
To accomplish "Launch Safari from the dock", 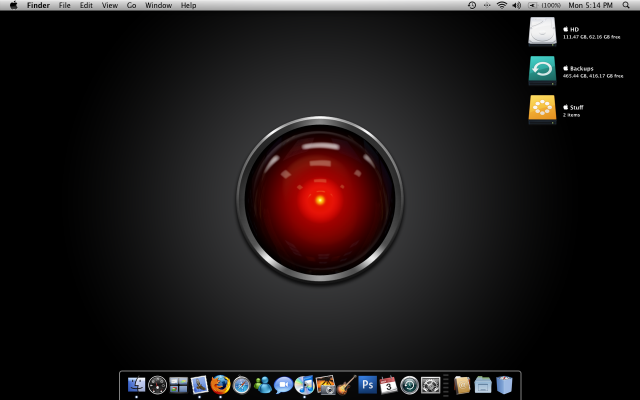I will coord(241,385).
